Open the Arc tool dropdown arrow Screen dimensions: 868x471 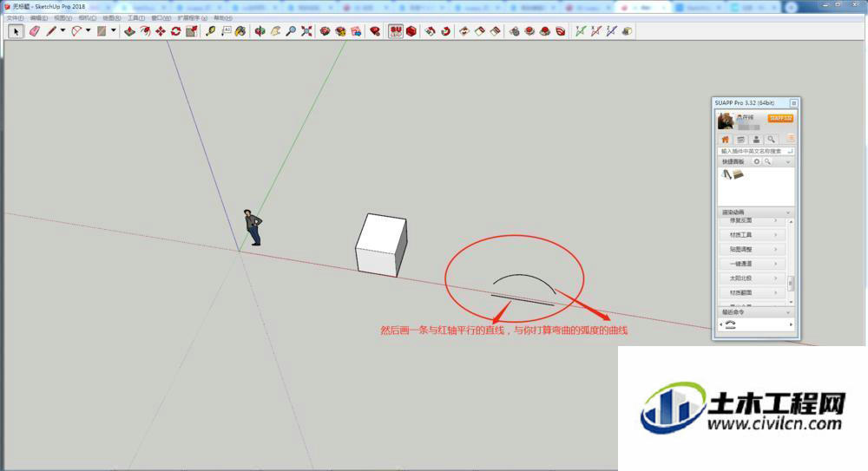[x=88, y=30]
